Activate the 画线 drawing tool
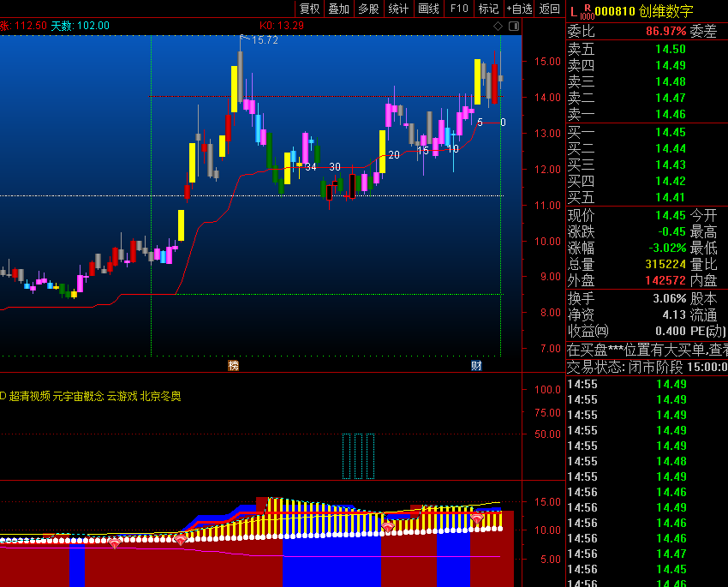The width and height of the screenshot is (728, 587). pos(428,9)
